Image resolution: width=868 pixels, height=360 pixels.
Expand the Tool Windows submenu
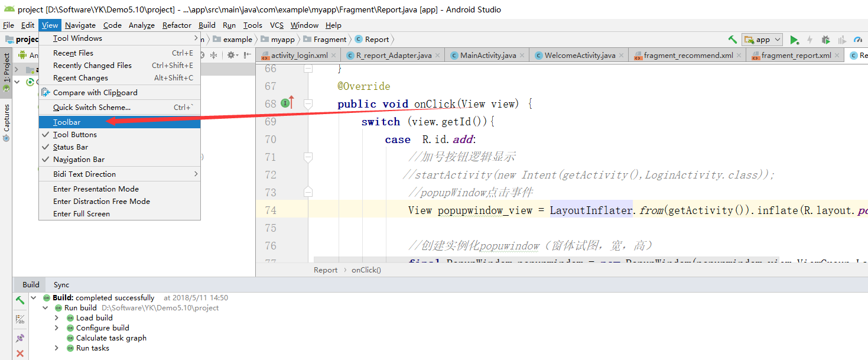point(119,38)
